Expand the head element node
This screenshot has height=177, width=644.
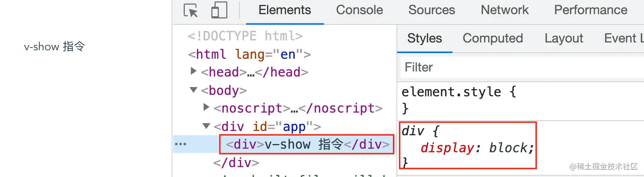tap(194, 71)
